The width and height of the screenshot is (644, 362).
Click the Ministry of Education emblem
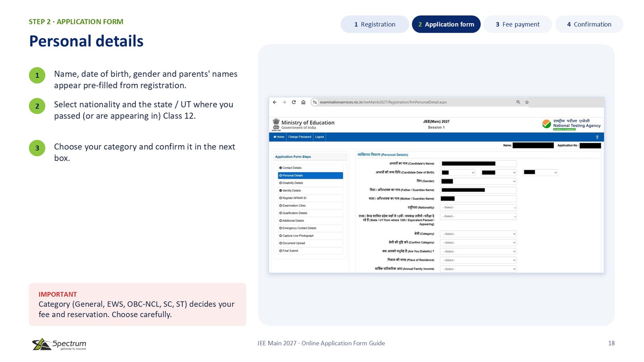point(276,124)
